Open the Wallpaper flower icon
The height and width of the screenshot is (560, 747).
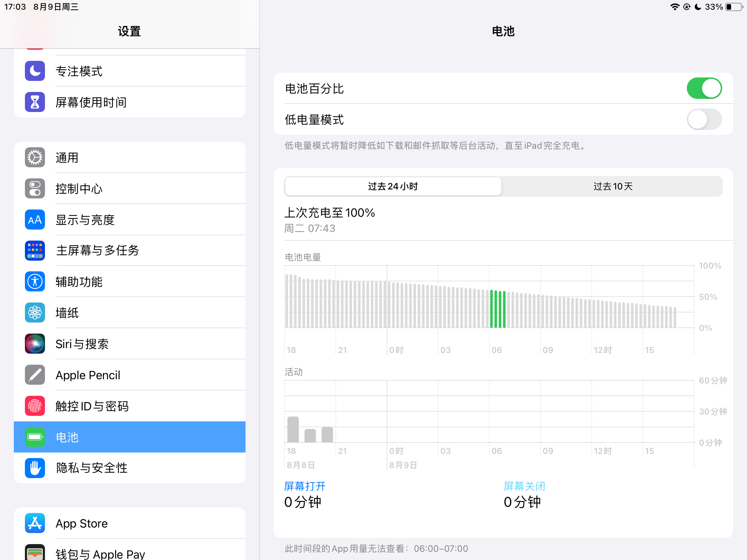(35, 312)
